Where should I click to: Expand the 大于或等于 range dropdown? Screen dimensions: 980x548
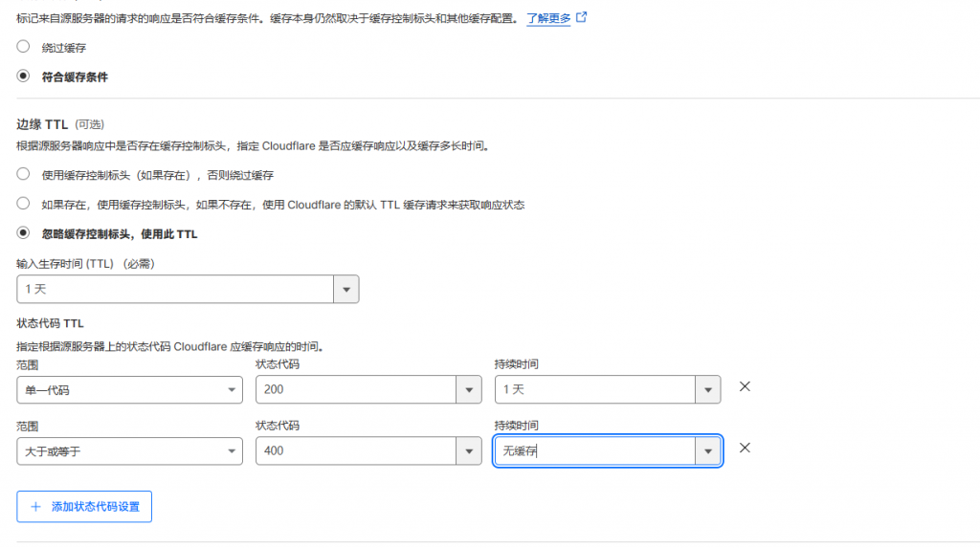129,450
